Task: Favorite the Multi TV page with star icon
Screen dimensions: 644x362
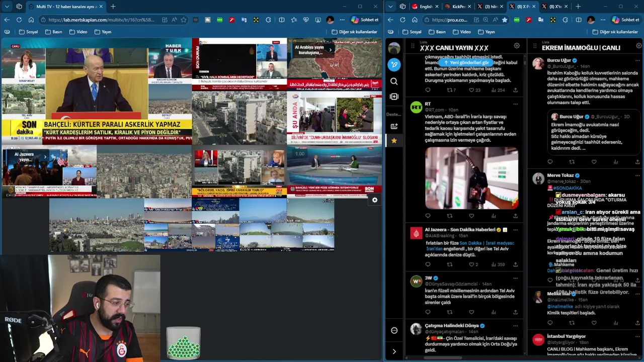Action: coord(184,20)
